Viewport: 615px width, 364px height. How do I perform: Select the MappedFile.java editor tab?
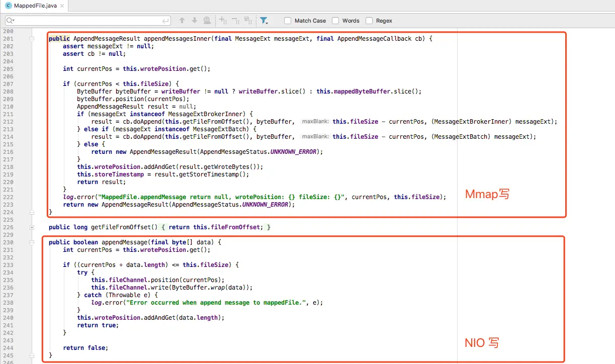34,6
